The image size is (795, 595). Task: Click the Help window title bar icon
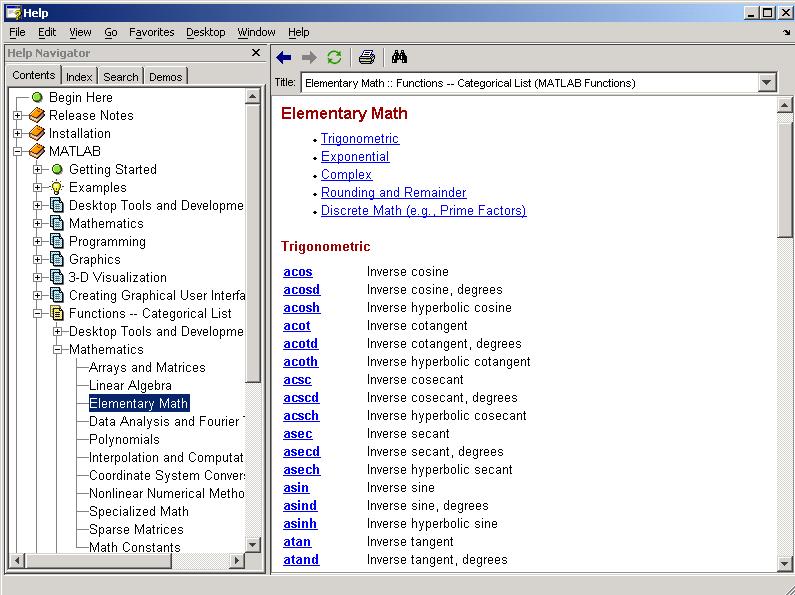tap(13, 13)
